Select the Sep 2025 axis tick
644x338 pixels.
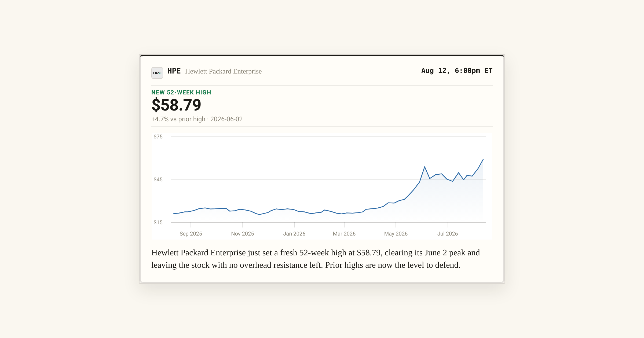click(191, 234)
